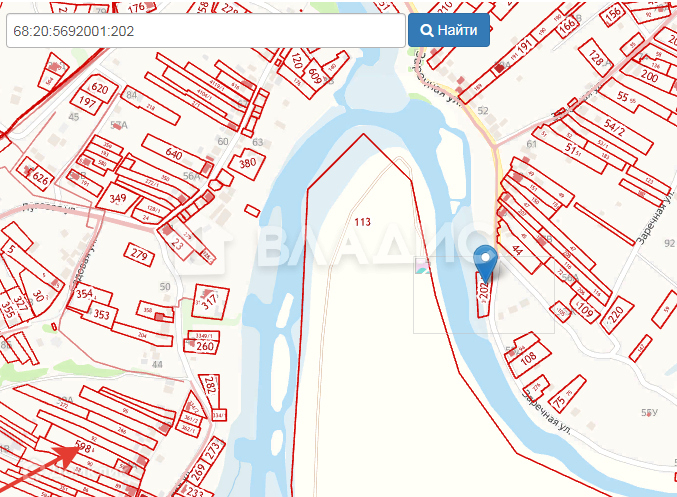Select parcel number 380 on map
Image resolution: width=677 pixels, height=497 pixels.
click(x=247, y=163)
